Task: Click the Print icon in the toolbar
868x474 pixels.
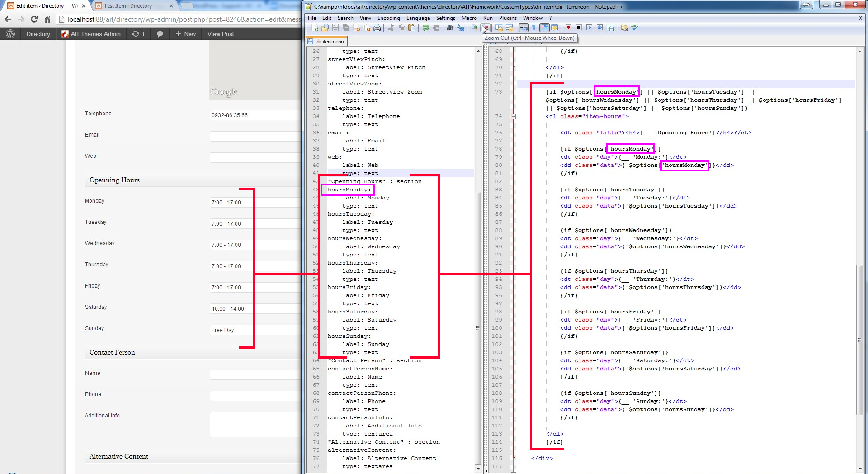Action: coord(377,28)
